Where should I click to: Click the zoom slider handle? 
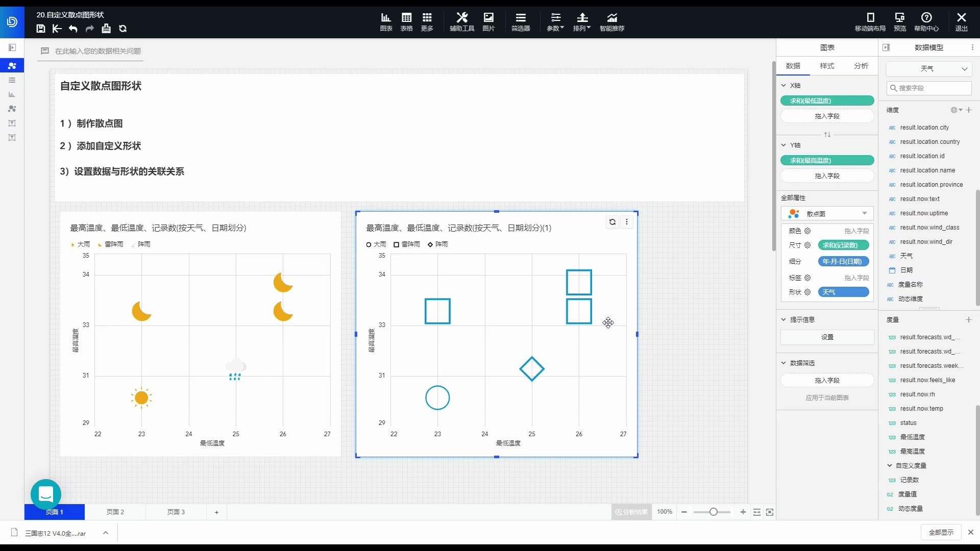(713, 512)
